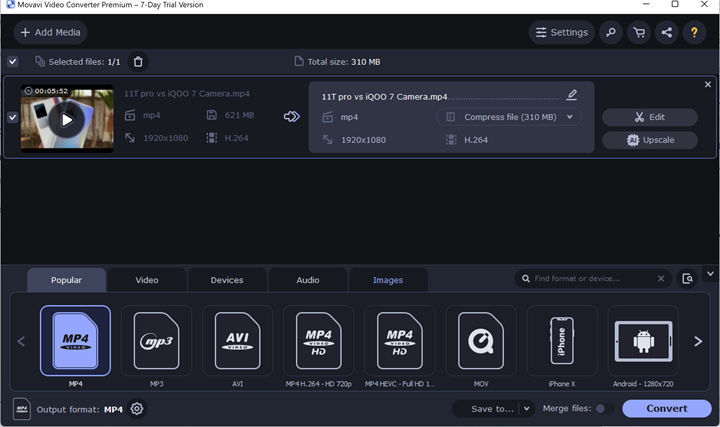The height and width of the screenshot is (427, 720).
Task: Click the AI Upscale button
Action: pos(650,140)
